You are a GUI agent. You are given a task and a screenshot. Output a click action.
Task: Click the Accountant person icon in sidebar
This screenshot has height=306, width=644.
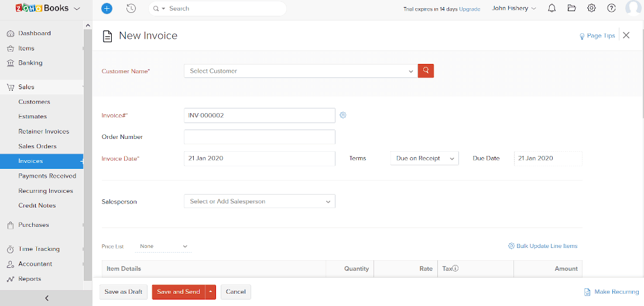11,264
